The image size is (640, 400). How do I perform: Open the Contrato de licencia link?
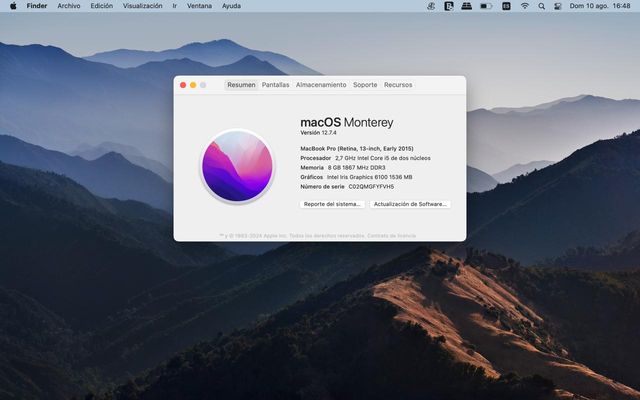pos(391,236)
